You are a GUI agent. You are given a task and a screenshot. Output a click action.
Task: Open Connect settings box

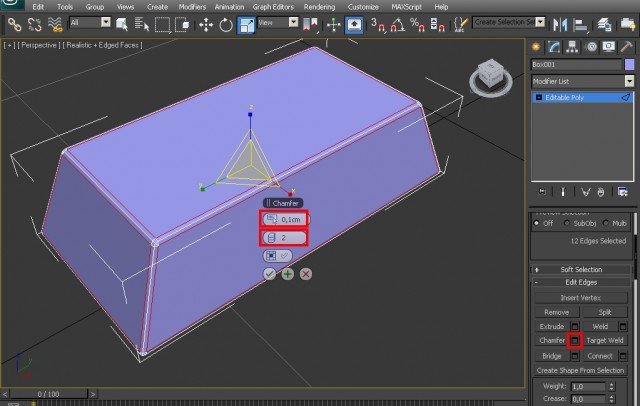(623, 356)
